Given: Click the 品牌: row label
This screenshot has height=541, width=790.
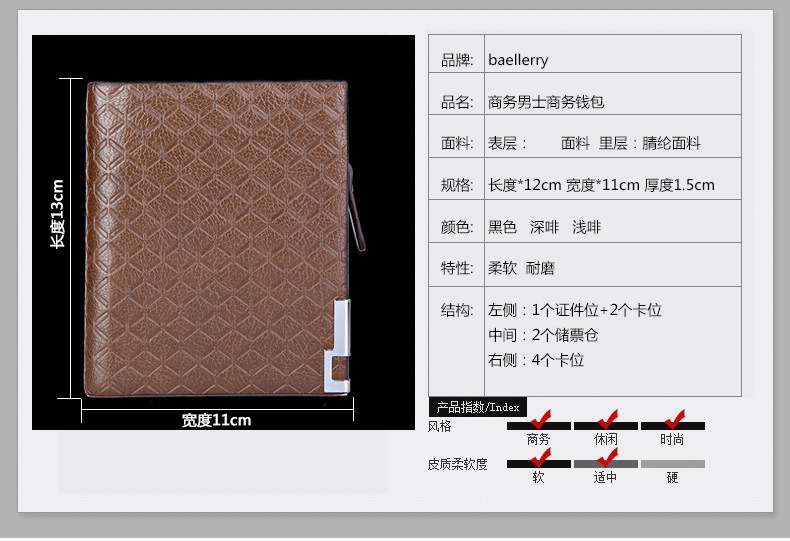Looking at the screenshot, I should (457, 60).
